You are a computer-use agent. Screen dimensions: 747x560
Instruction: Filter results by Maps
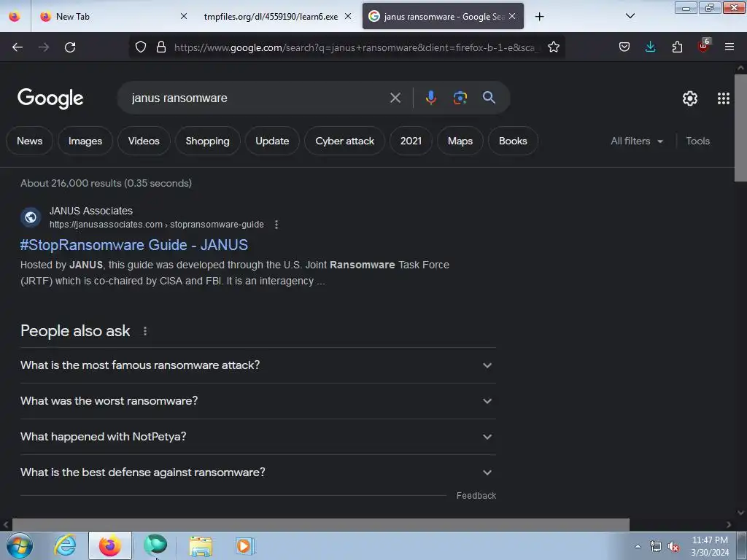(x=460, y=141)
